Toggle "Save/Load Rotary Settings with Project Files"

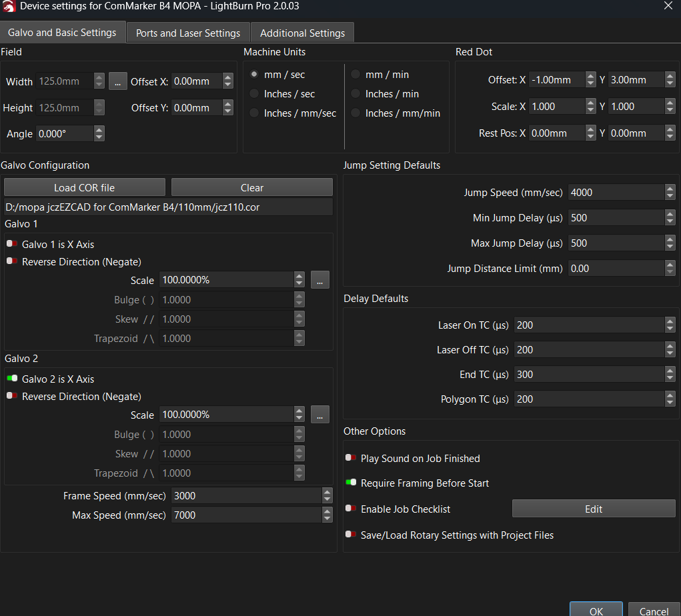tap(351, 535)
